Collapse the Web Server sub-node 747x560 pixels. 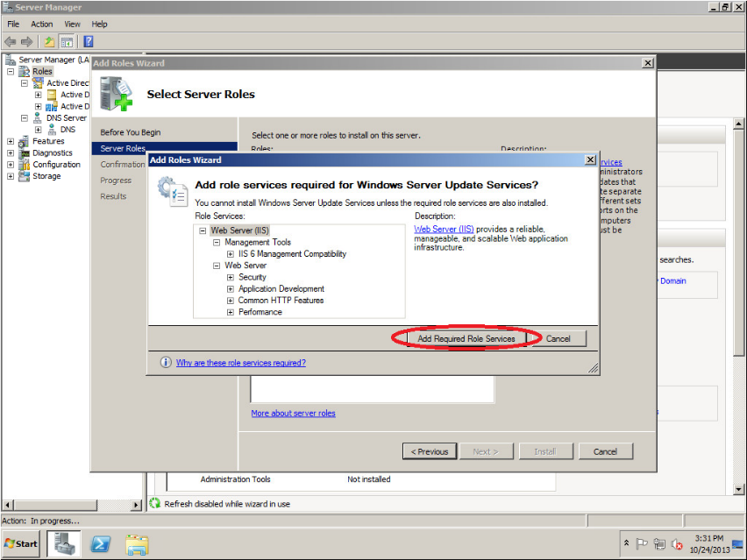(217, 266)
